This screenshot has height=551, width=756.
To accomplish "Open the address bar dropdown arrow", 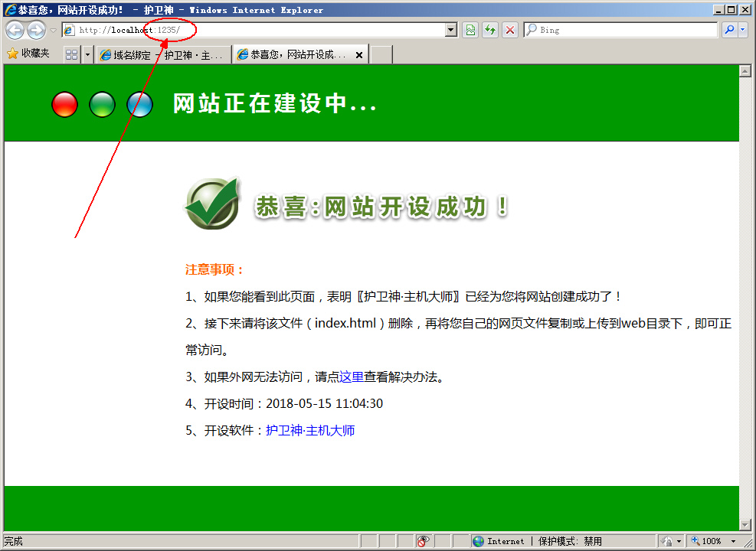I will pyautogui.click(x=451, y=30).
